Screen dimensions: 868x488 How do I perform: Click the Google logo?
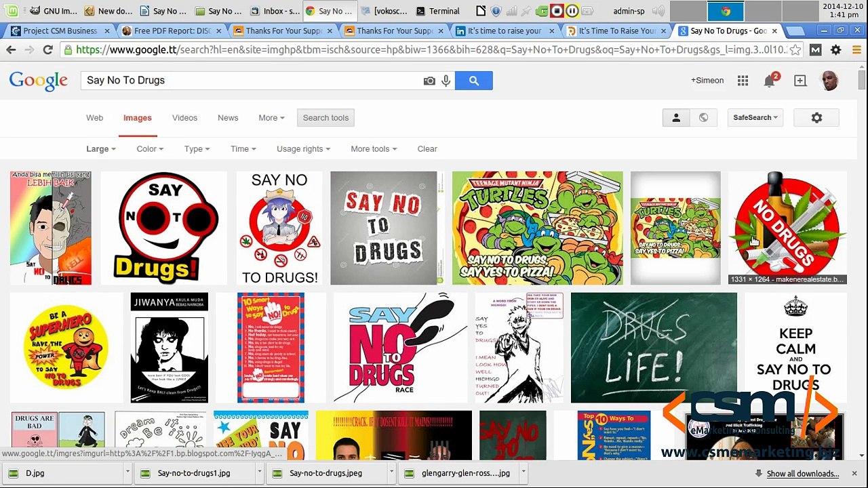click(x=39, y=81)
